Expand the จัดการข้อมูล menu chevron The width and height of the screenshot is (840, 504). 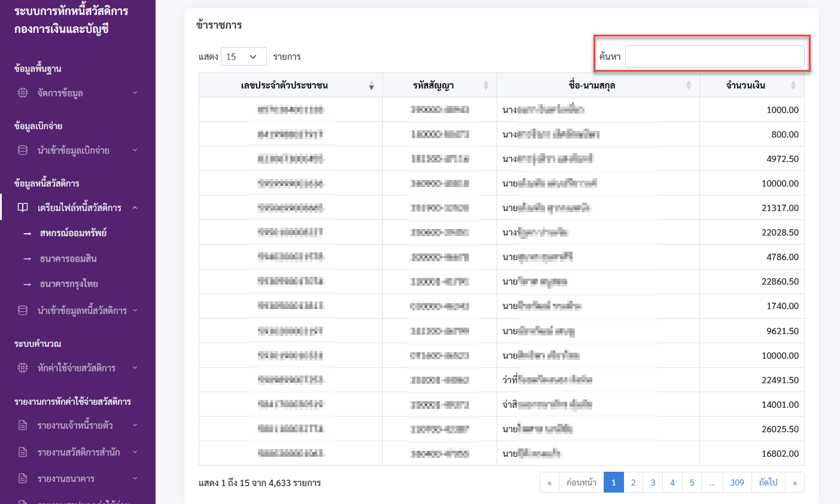[135, 93]
